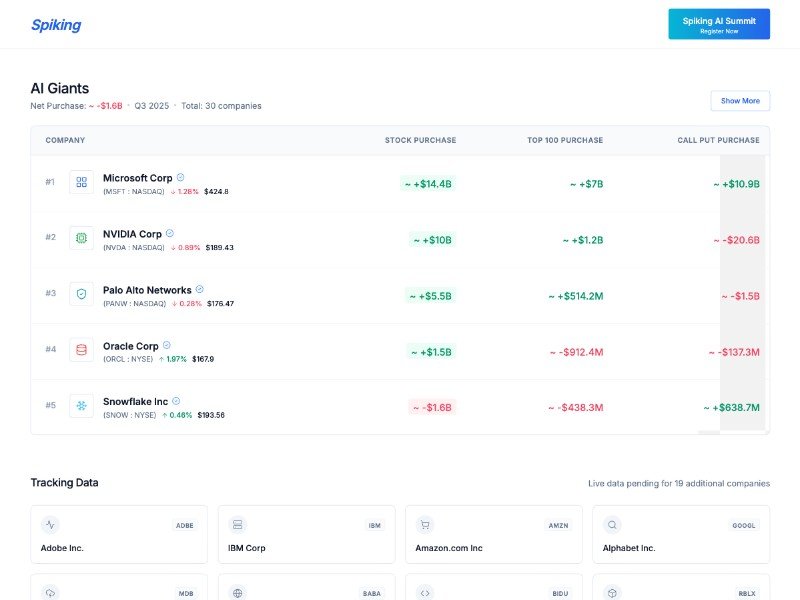Viewport: 800px width, 600px height.
Task: Click the Microsoft Corp grid logo icon
Action: pos(81,182)
